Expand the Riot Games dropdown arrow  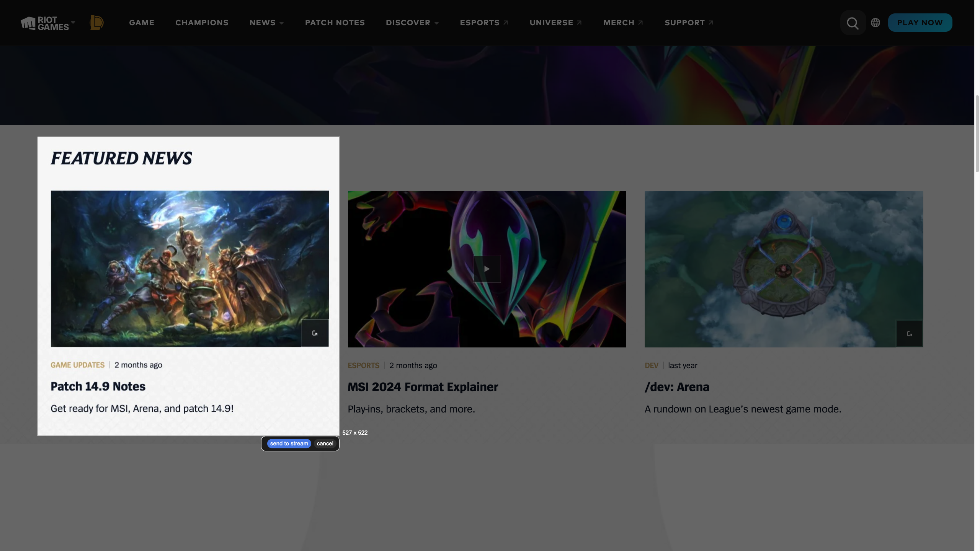[x=73, y=22]
